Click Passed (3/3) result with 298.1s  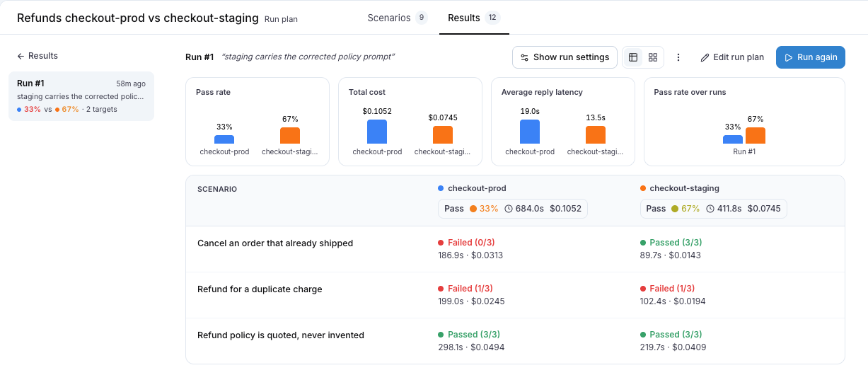(469, 335)
